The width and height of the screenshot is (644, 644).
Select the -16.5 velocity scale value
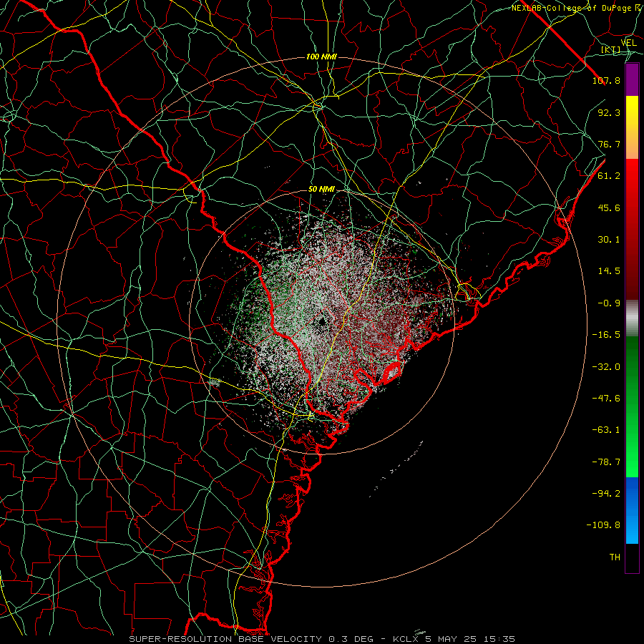[x=606, y=335]
